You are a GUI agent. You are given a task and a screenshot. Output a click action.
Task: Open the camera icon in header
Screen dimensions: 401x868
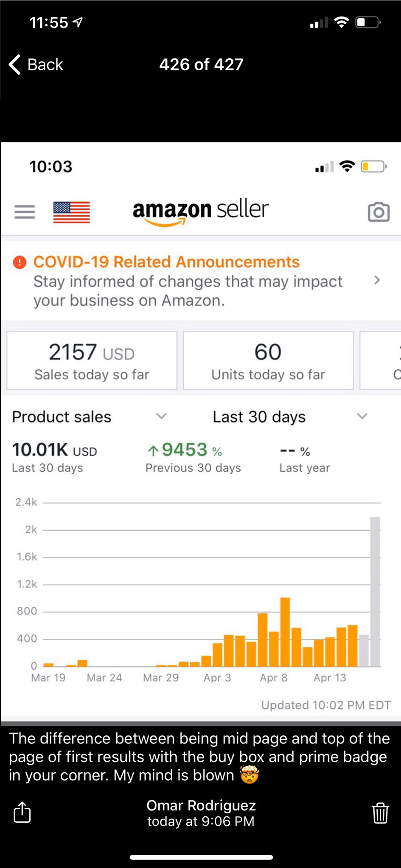coord(378,212)
